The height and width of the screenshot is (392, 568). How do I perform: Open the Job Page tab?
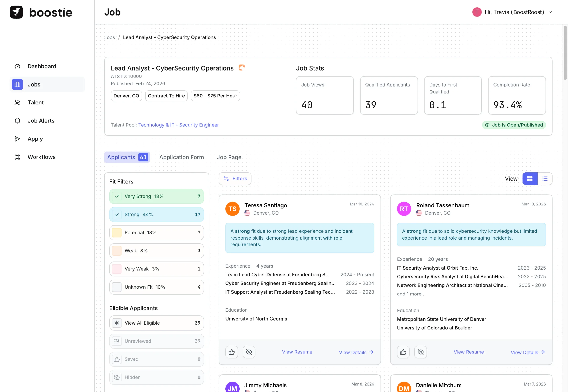click(x=229, y=157)
